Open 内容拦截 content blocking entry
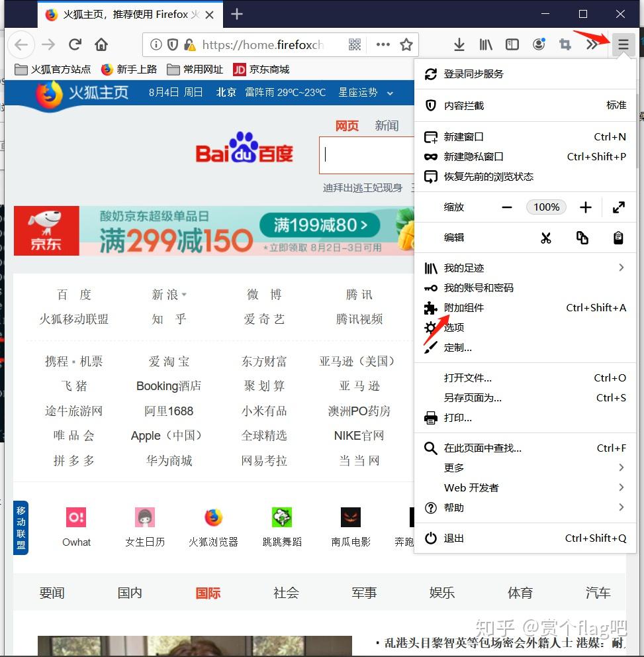The image size is (644, 657). (525, 105)
